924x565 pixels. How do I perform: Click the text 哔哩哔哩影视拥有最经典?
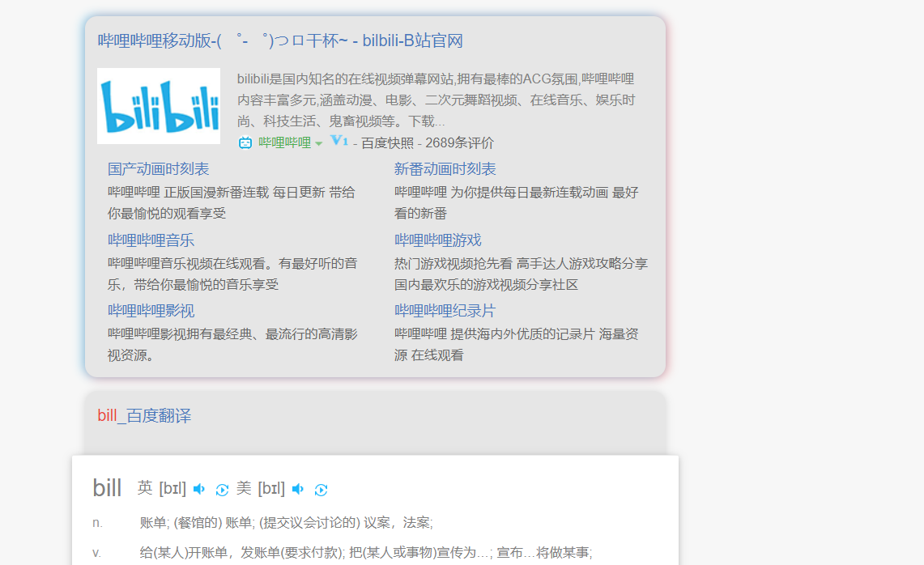point(232,345)
